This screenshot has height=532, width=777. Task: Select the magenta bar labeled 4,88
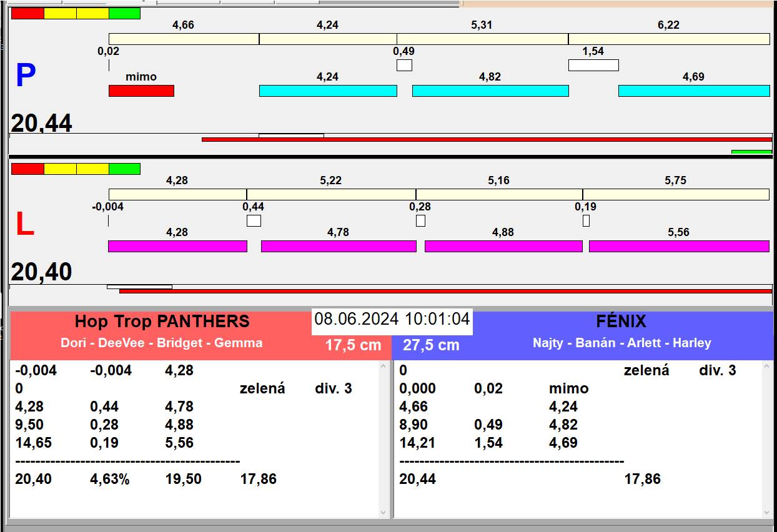point(503,247)
